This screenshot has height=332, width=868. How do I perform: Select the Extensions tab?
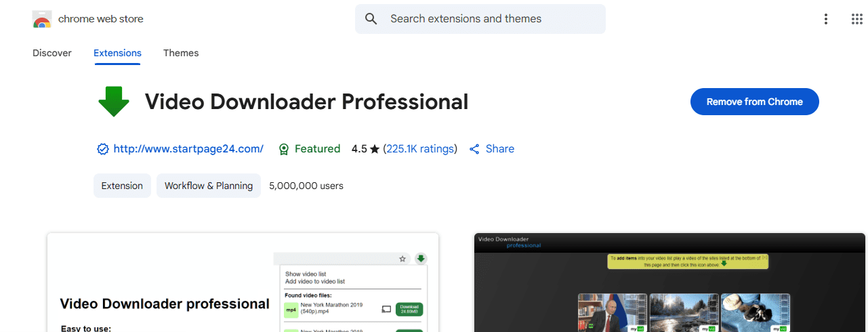click(x=117, y=53)
